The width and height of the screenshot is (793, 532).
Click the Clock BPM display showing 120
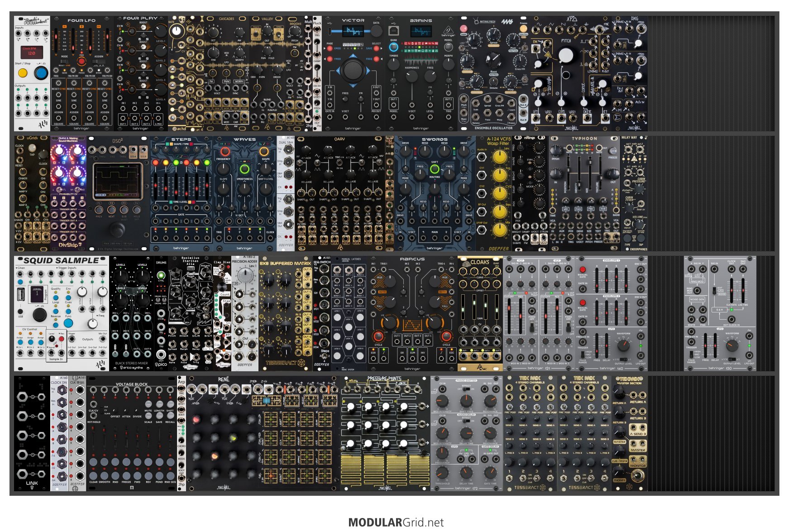coord(32,52)
